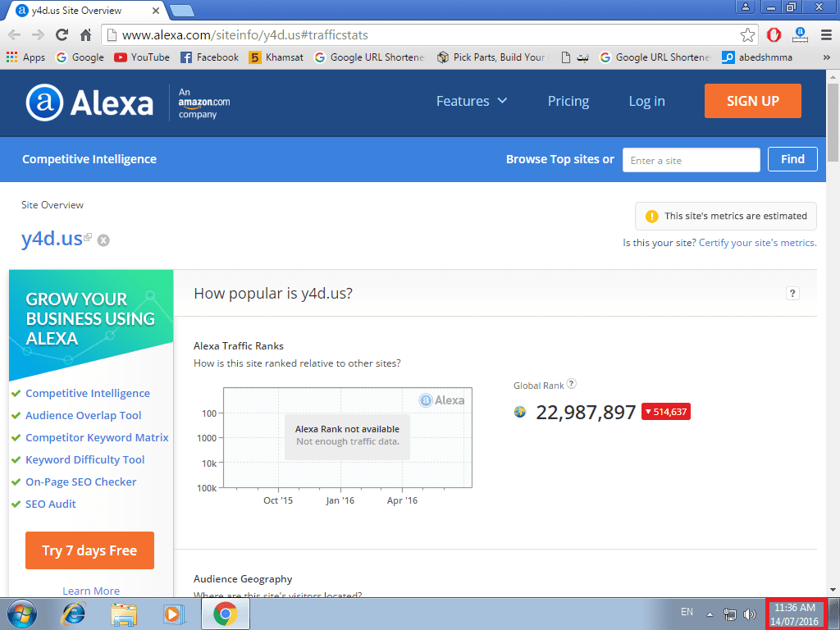Click the volume speaker tray icon
This screenshot has width=840, height=630.
pyautogui.click(x=750, y=614)
